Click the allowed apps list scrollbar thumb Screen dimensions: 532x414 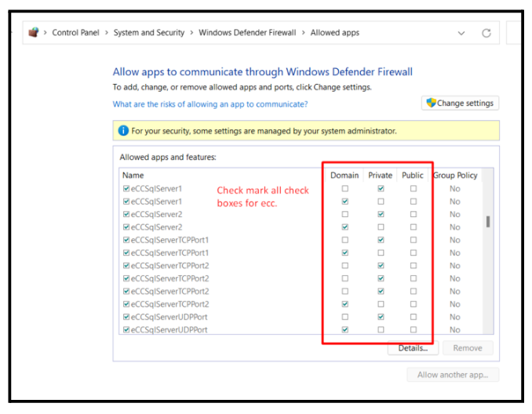[488, 222]
